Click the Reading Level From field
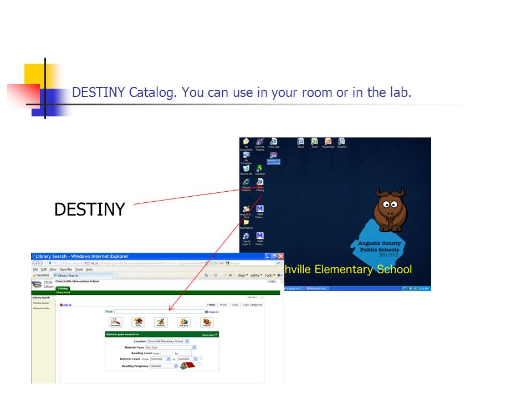532x399 pixels. point(166,353)
